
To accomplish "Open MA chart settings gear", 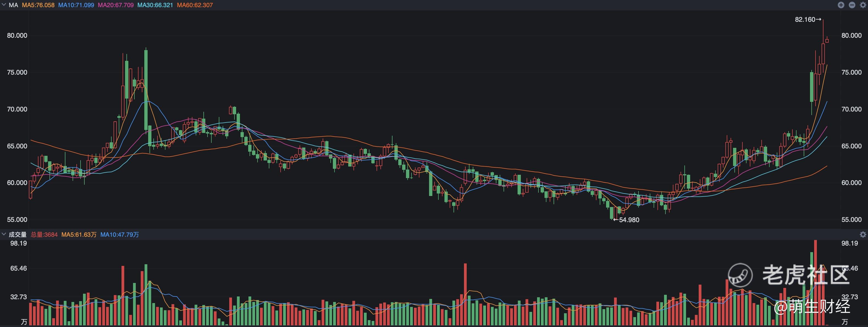I will tap(863, 5).
